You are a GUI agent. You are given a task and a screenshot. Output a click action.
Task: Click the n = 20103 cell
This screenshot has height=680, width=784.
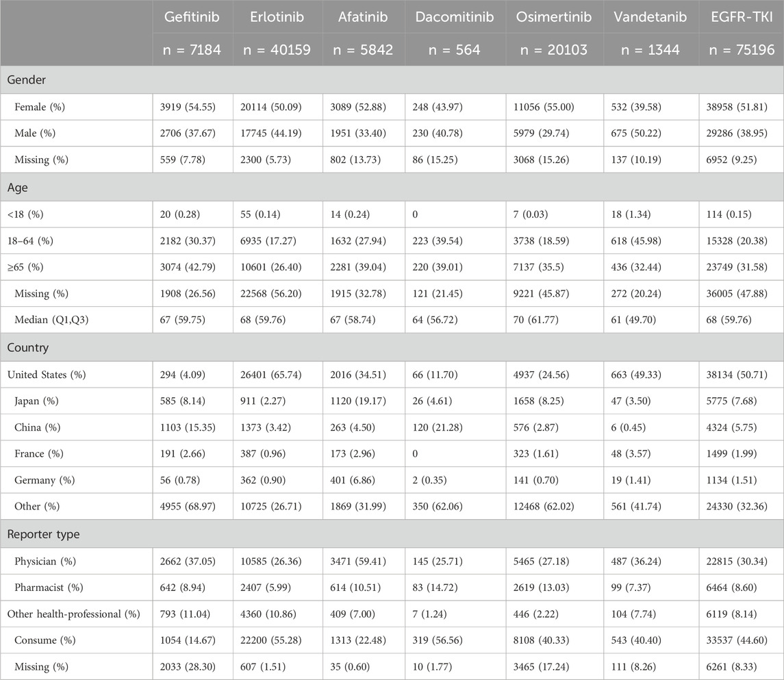[x=554, y=50]
